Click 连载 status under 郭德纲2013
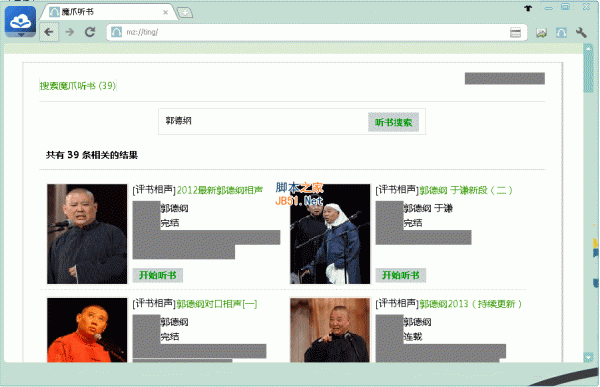600x387 pixels. [x=413, y=336]
